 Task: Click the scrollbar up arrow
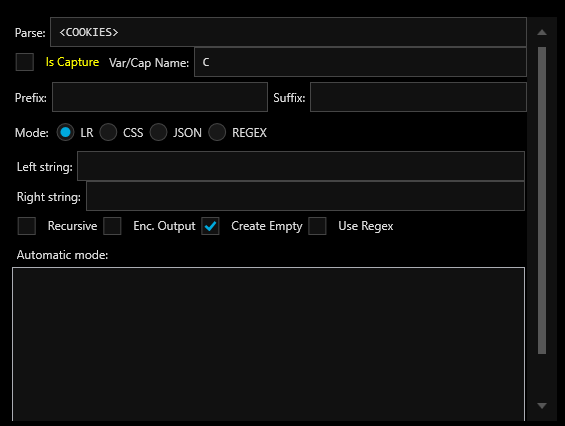[542, 32]
